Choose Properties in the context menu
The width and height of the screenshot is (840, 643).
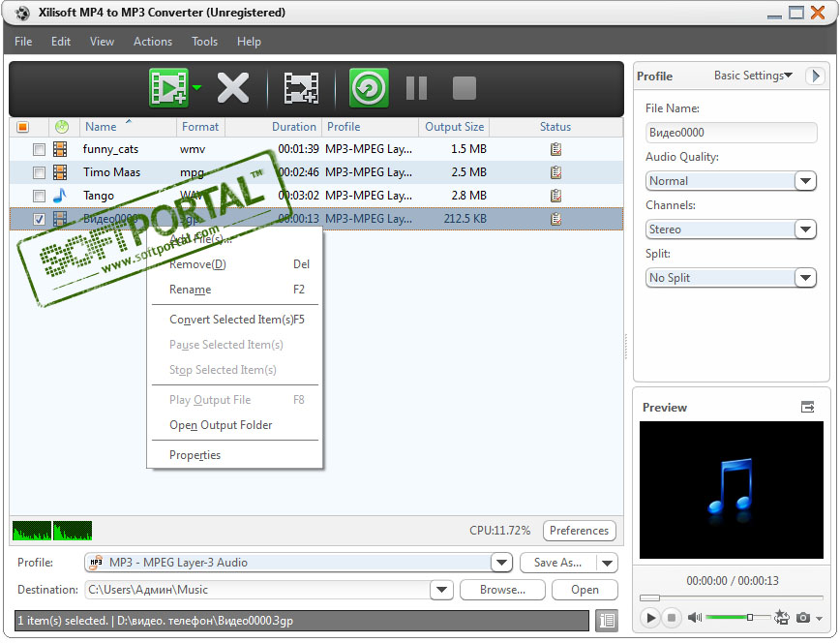click(235, 455)
